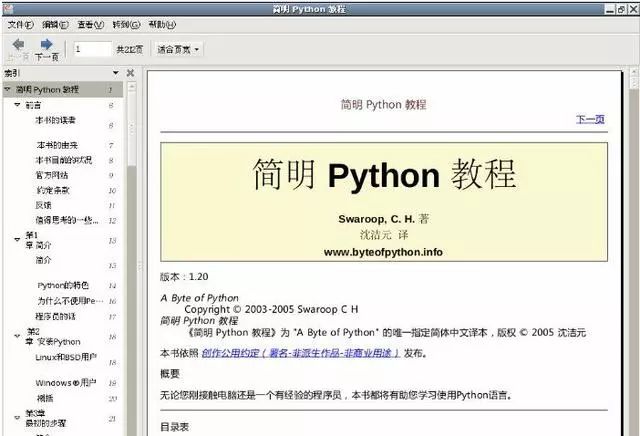Collapse the 前言 tree node
Viewport: 640px width, 436px height.
click(x=17, y=105)
